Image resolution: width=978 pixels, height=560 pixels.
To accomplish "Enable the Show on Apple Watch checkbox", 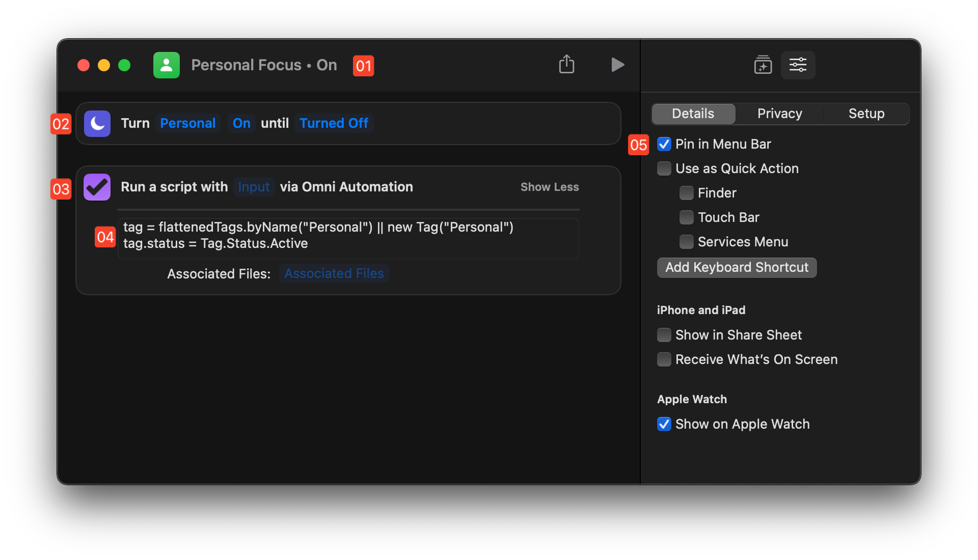I will (663, 424).
